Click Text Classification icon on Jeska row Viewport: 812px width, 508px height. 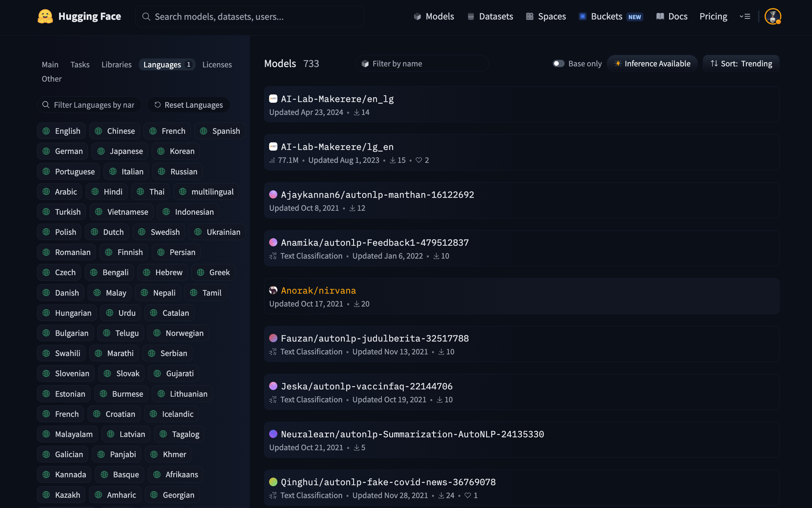tap(273, 399)
